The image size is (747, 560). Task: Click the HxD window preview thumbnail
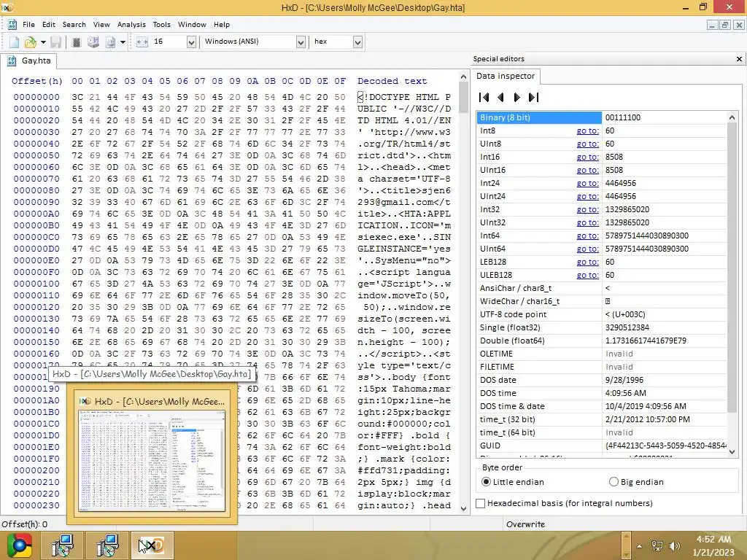(x=152, y=459)
